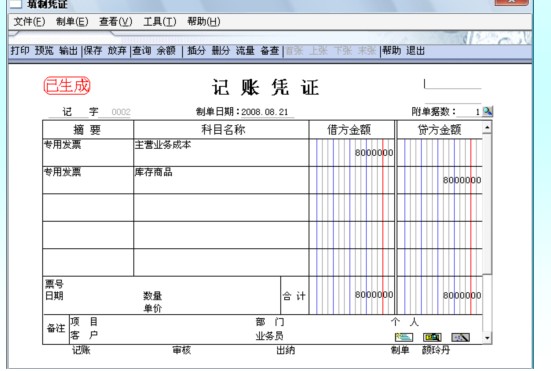This screenshot has width=551, height=371.
Task: Click 插分 toolbar item
Action: pyautogui.click(x=196, y=51)
